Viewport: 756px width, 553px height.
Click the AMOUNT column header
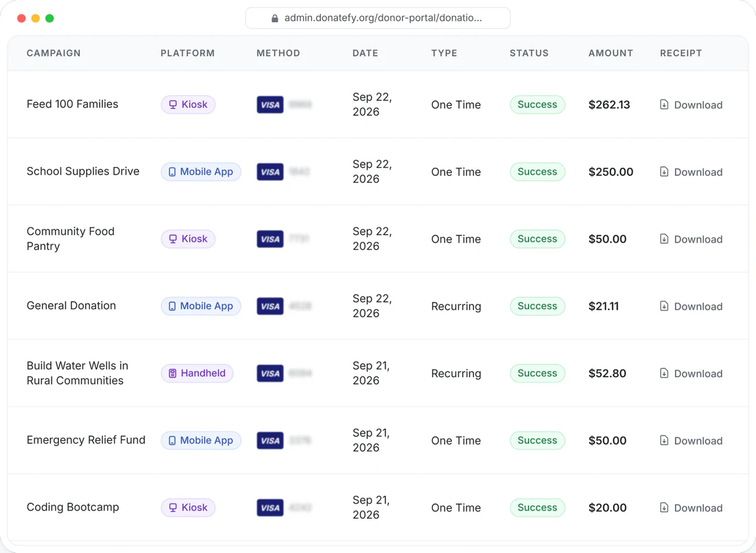611,53
